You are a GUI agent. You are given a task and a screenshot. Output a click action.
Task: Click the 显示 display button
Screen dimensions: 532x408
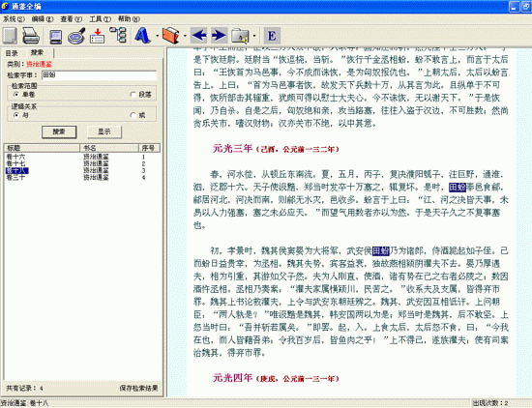click(104, 131)
